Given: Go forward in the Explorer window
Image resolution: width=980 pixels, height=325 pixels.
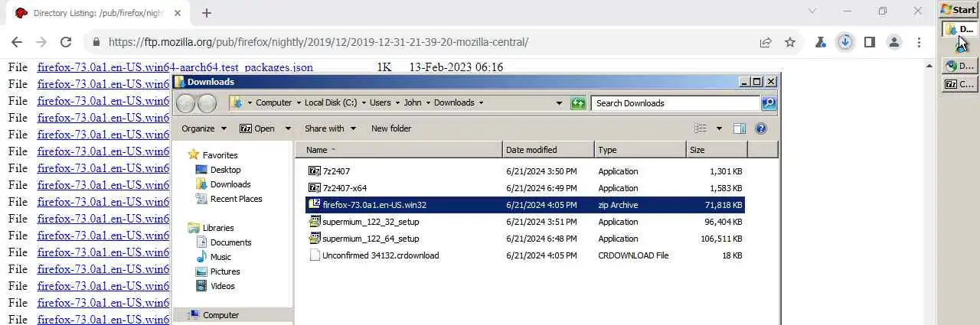Looking at the screenshot, I should tap(207, 103).
